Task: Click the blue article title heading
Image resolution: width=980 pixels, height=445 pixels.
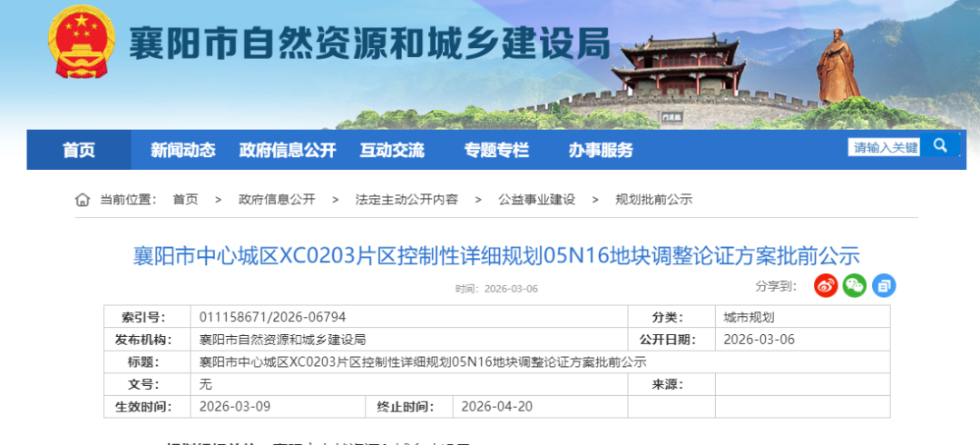Action: click(496, 255)
